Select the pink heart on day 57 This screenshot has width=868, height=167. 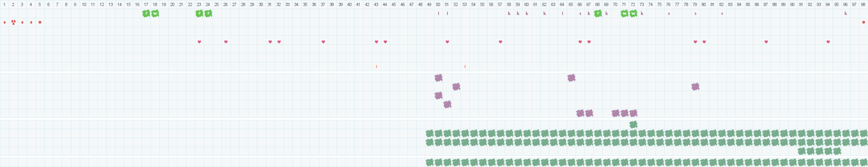point(500,42)
